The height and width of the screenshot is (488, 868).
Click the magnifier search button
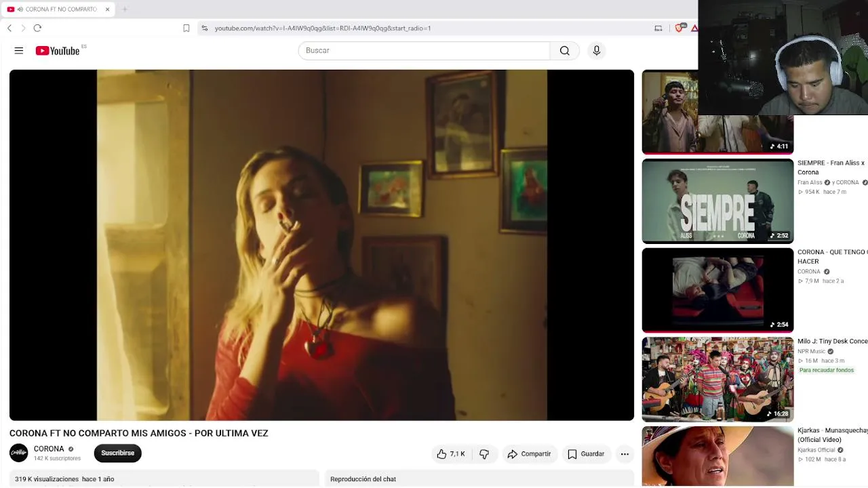[x=565, y=51]
